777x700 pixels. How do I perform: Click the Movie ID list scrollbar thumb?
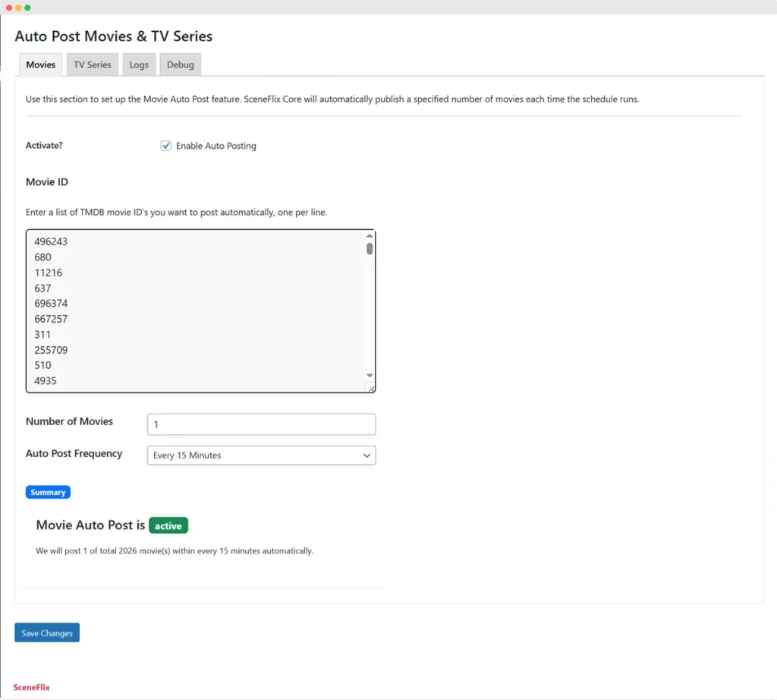(370, 248)
